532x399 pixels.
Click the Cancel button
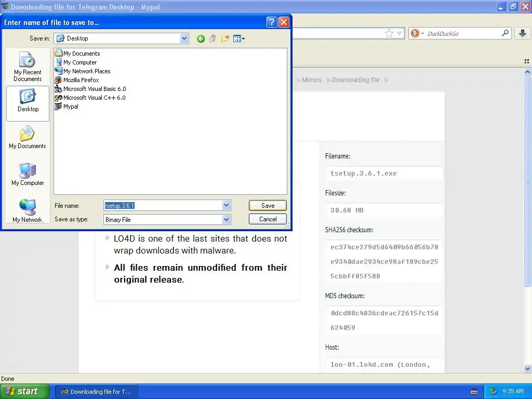(x=268, y=219)
